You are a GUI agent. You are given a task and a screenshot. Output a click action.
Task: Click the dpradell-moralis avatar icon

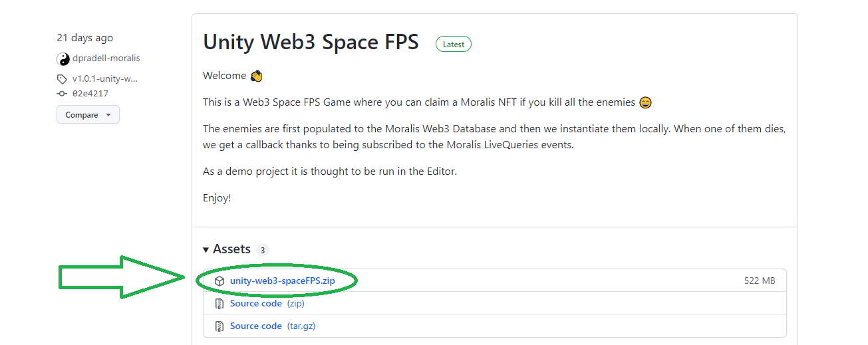pos(63,58)
